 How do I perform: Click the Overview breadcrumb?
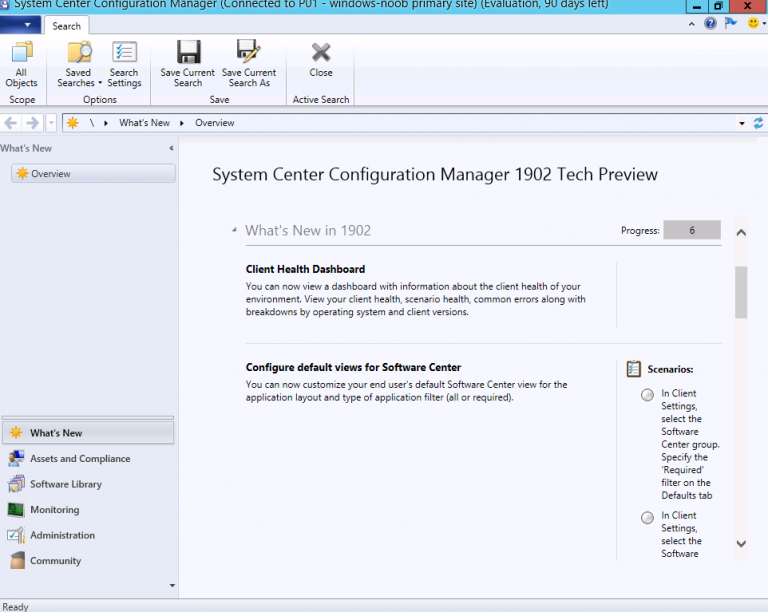click(x=215, y=123)
